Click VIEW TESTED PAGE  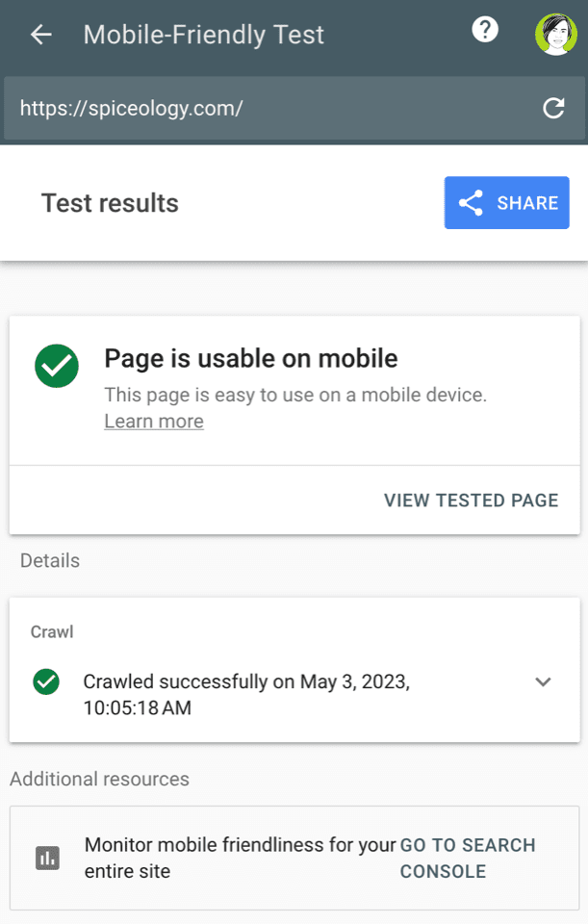(471, 500)
